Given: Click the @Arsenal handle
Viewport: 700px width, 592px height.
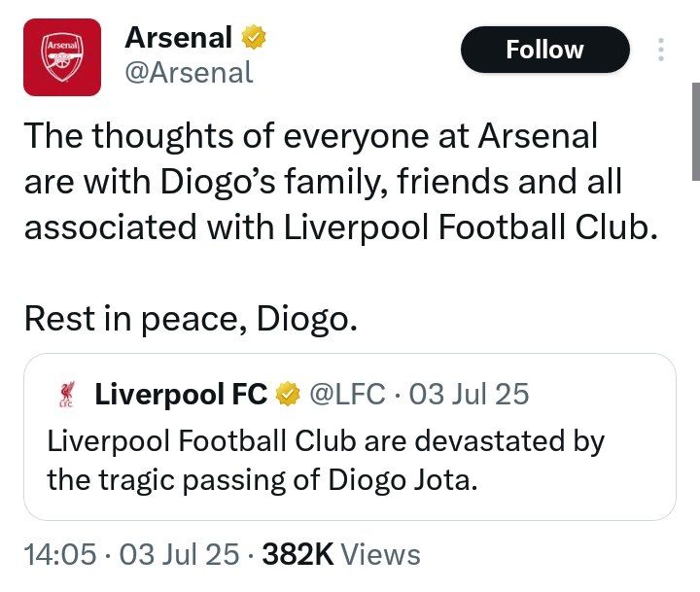Looking at the screenshot, I should click(189, 73).
